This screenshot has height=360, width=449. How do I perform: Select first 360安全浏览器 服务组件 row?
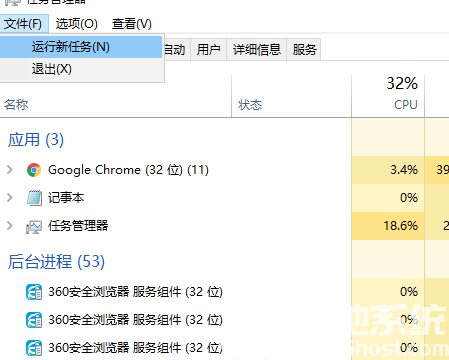[x=135, y=292]
